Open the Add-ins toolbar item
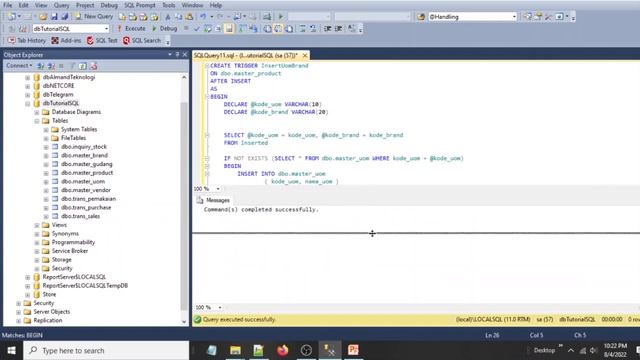 [x=66, y=40]
